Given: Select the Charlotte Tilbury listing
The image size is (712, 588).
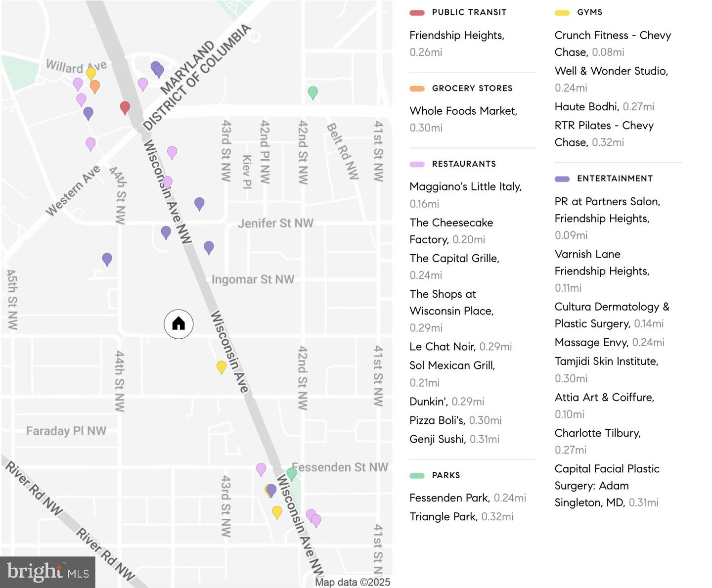Looking at the screenshot, I should 597,441.
